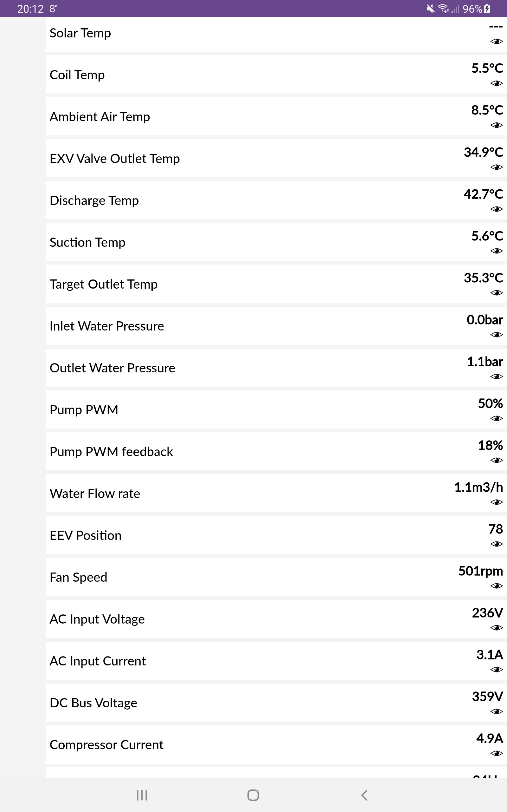
Task: Tap Inlet Water Pressure eye icon
Action: 496,335
